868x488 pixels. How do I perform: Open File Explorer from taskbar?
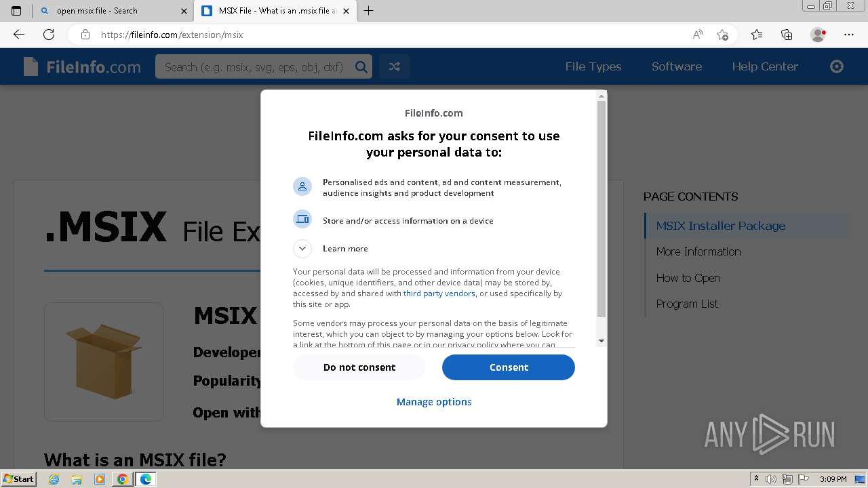77,479
